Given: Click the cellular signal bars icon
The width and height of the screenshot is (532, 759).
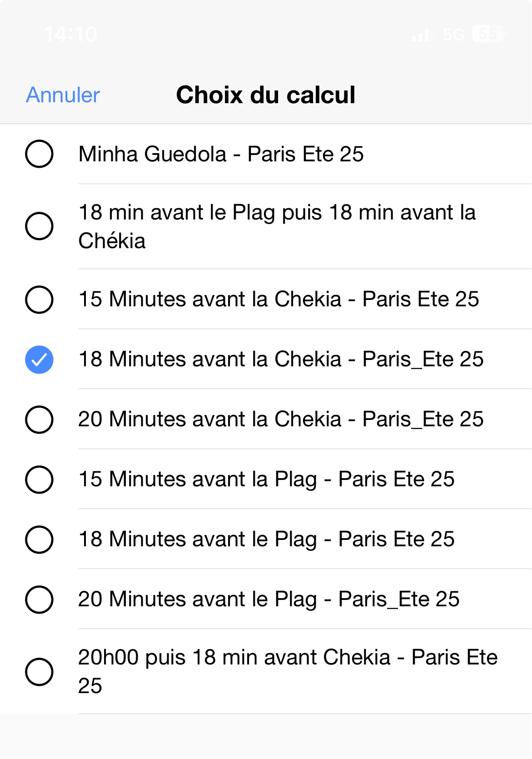Looking at the screenshot, I should click(420, 35).
